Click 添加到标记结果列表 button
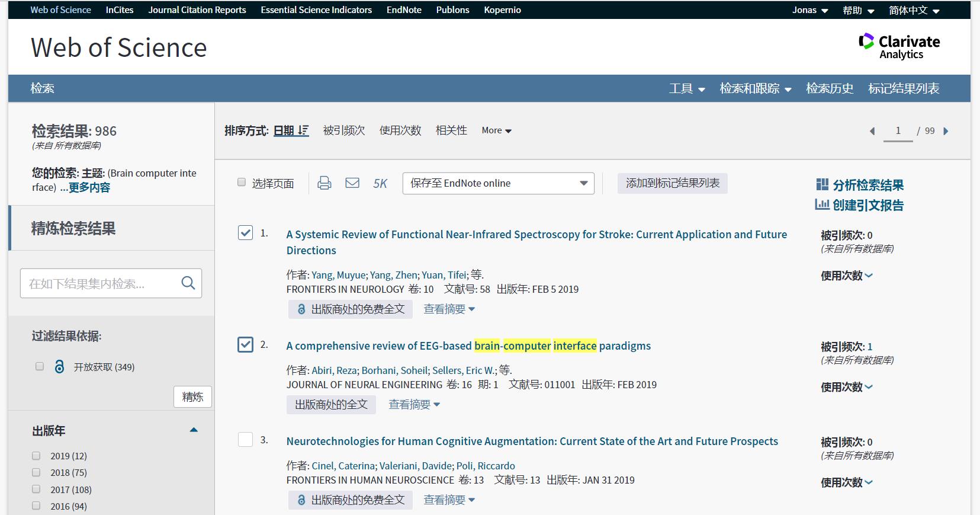Screen dimensions: 980x515 tap(673, 183)
